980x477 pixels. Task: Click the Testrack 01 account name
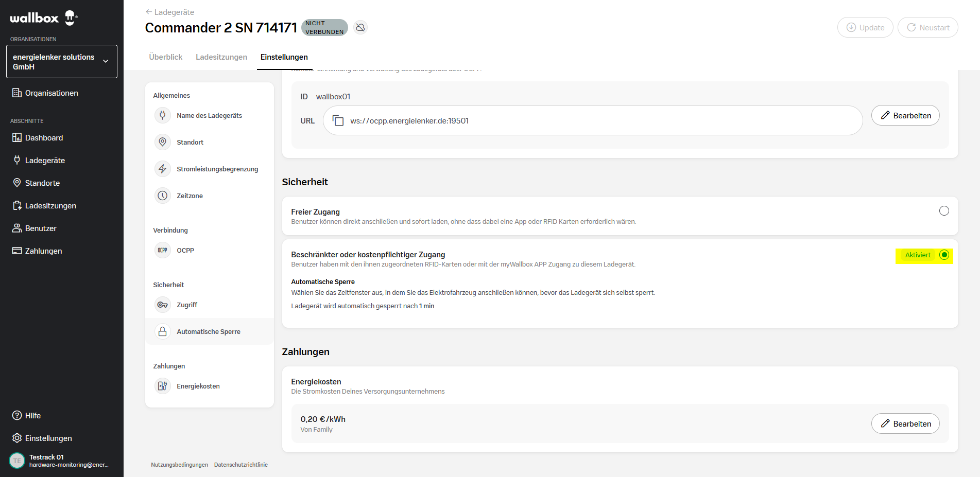coord(46,457)
